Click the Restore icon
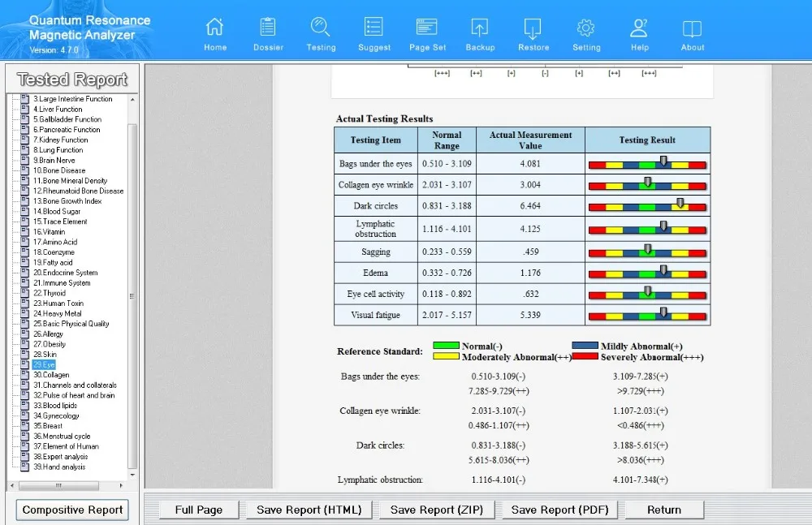Viewport: 812px width, 525px height. click(x=533, y=28)
